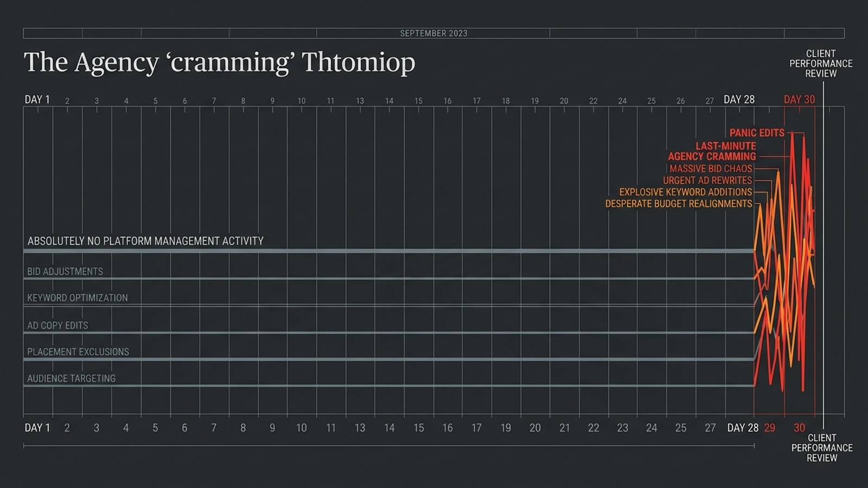The image size is (868, 488).
Task: Select the 'AUDIENCE TARGETING' row label
Action: 72,378
